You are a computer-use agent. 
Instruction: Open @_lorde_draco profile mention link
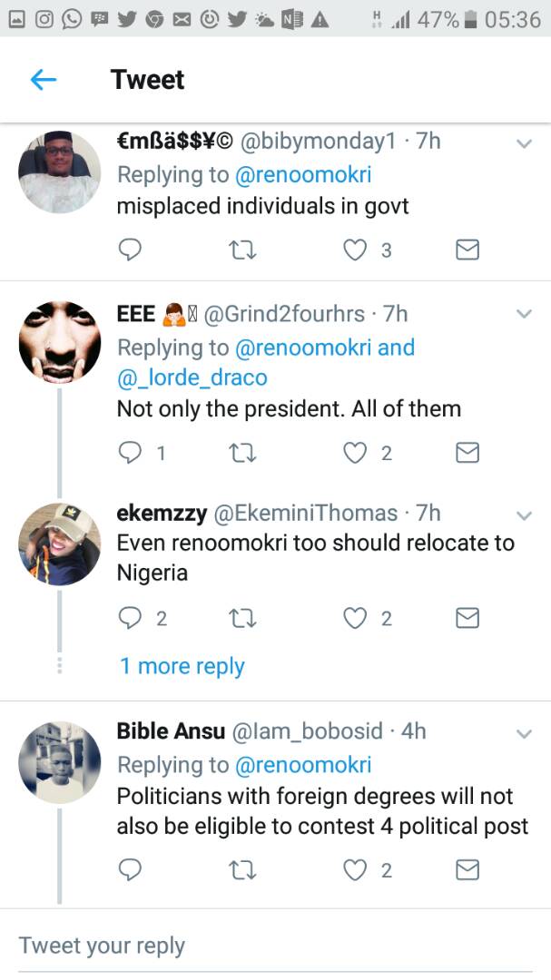192,377
